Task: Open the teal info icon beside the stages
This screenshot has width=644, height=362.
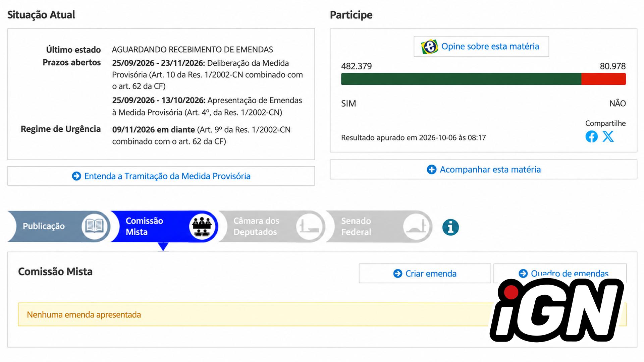Action: tap(450, 227)
